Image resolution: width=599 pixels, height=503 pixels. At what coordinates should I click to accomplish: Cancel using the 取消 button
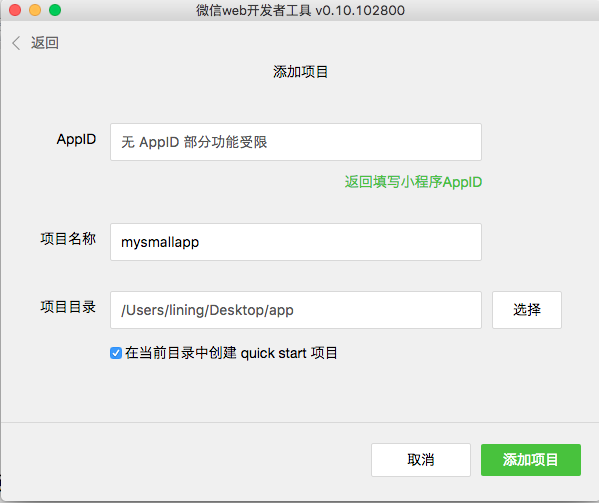tap(421, 460)
